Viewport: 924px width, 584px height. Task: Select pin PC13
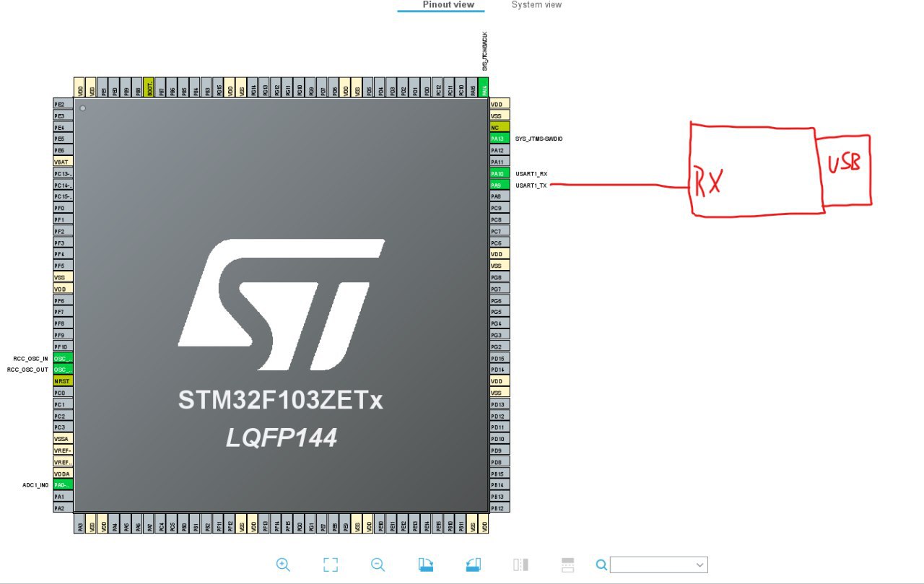point(64,173)
